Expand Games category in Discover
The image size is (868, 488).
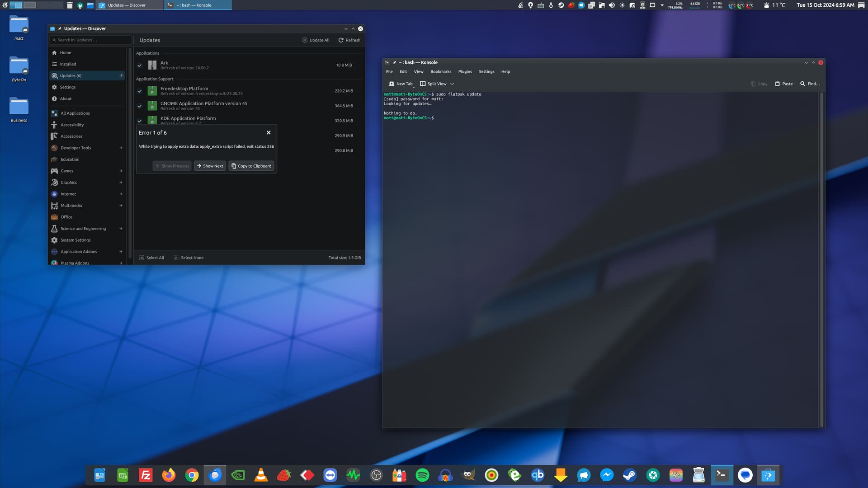pos(121,171)
